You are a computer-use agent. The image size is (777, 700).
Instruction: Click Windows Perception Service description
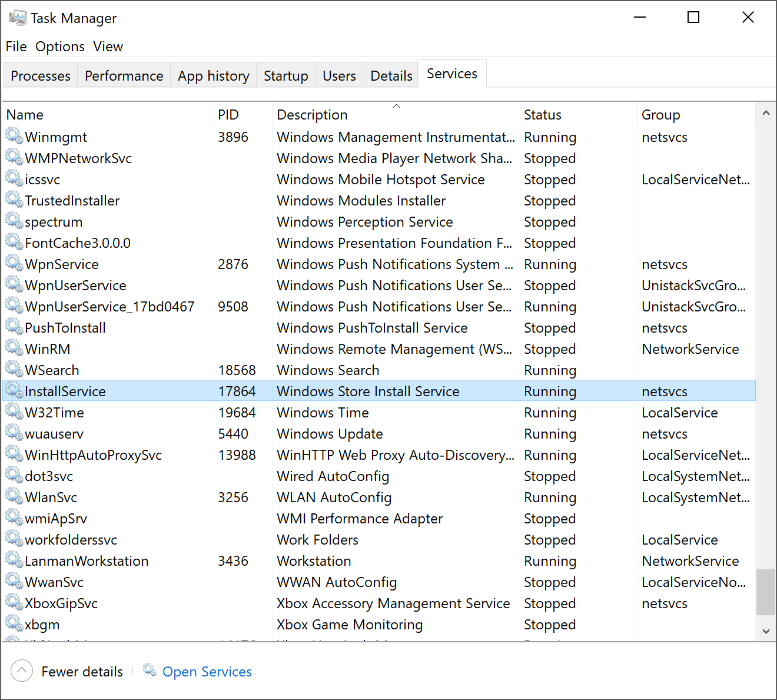[x=365, y=222]
